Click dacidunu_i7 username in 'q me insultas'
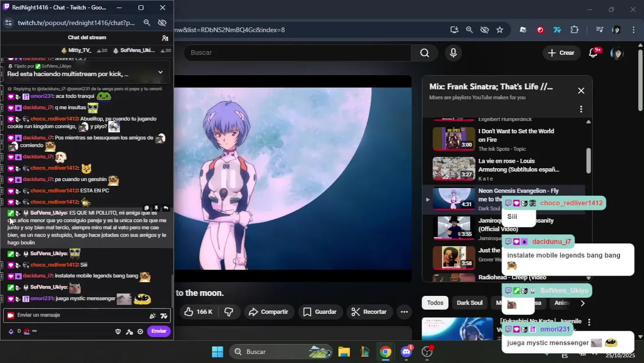644x363 pixels. 37,107
